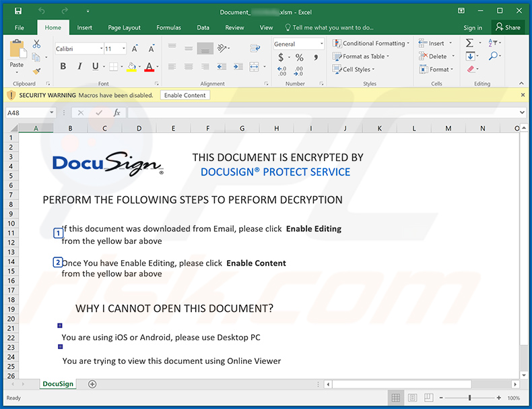Image resolution: width=532 pixels, height=409 pixels.
Task: Open the General number format dropdown
Action: [321, 44]
